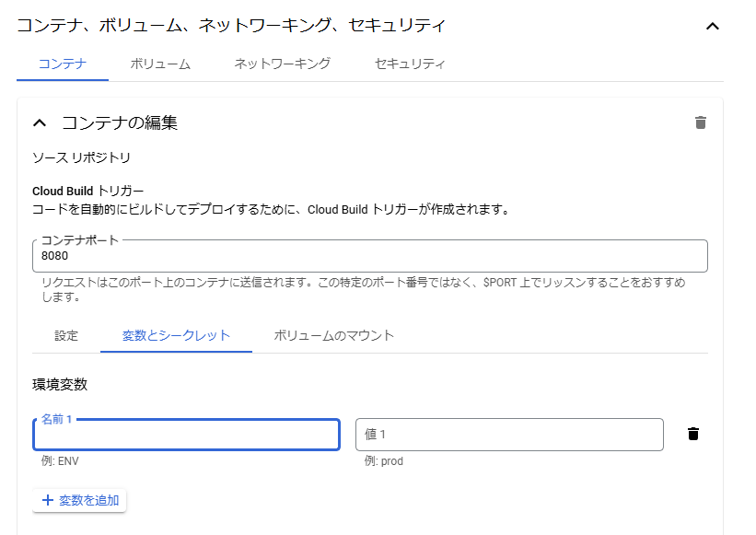
Task: Collapse the コンテナ、ボリューム section with chevron
Action: pos(712,27)
